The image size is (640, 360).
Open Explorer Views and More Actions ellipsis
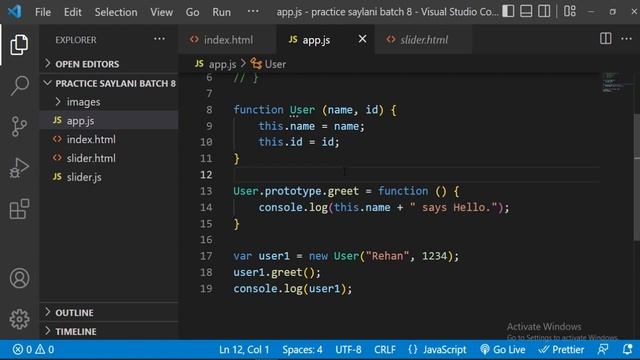tap(159, 39)
